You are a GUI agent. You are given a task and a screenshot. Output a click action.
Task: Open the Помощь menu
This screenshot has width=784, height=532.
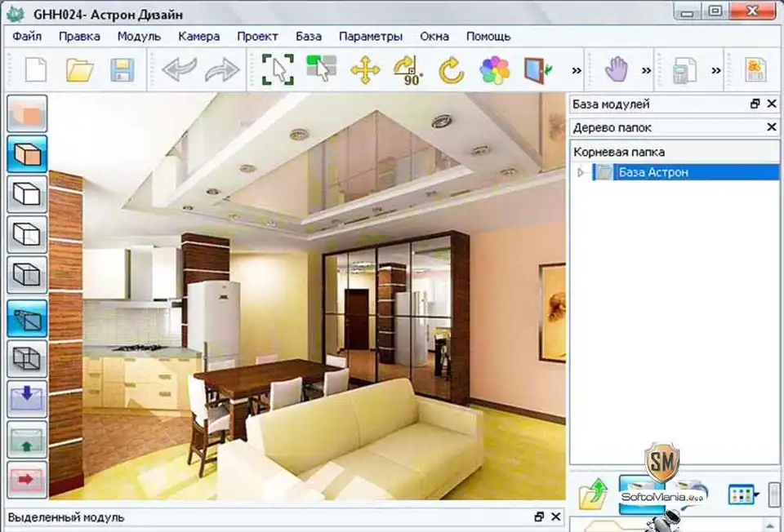[488, 37]
